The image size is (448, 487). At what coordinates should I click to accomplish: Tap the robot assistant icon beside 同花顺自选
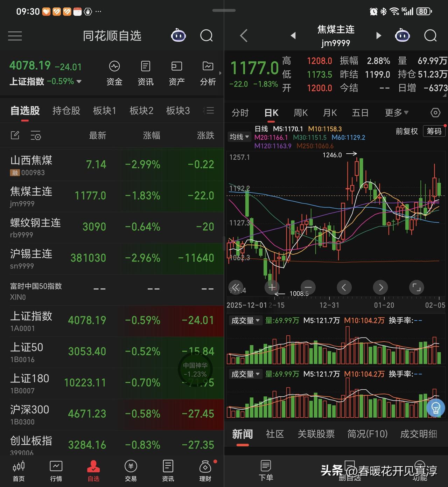(178, 35)
